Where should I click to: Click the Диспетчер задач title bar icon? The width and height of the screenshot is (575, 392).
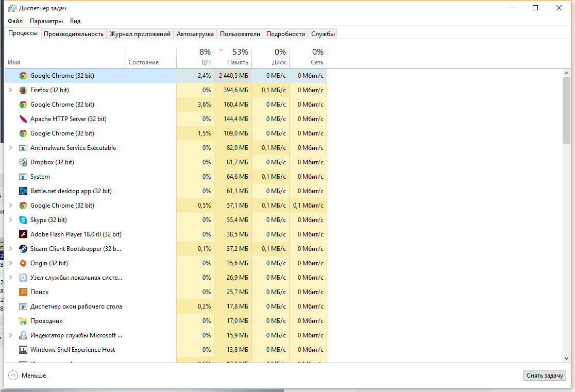[12, 8]
